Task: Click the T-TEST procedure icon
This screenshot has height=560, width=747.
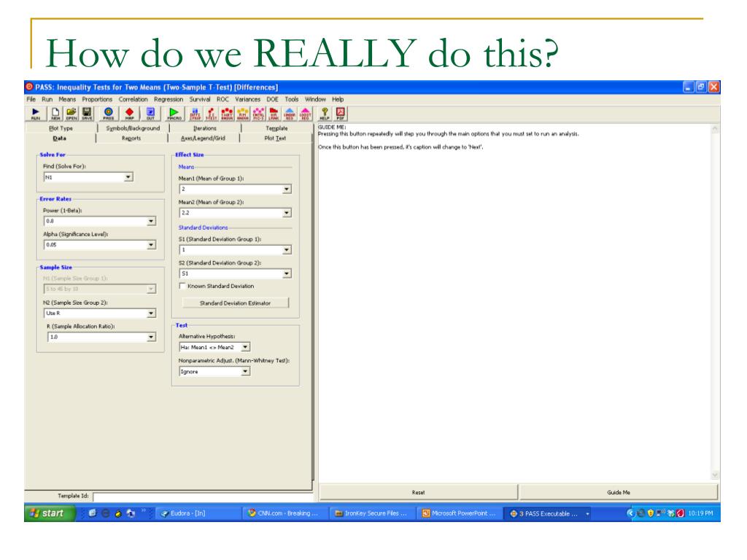Action: [x=211, y=114]
